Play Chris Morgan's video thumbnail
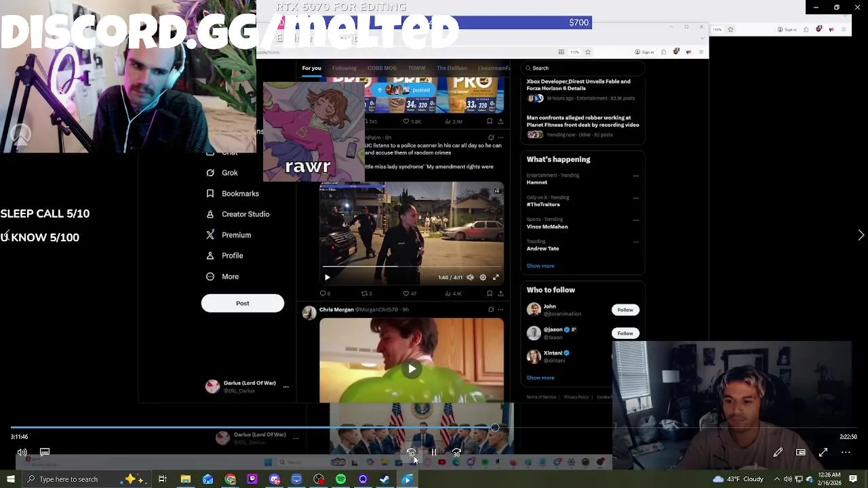This screenshot has width=868, height=488. pyautogui.click(x=412, y=369)
